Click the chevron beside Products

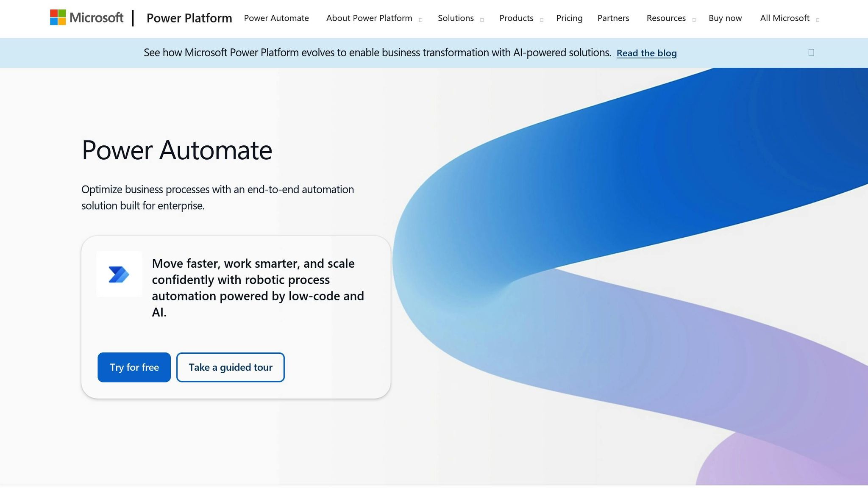pyautogui.click(x=541, y=19)
